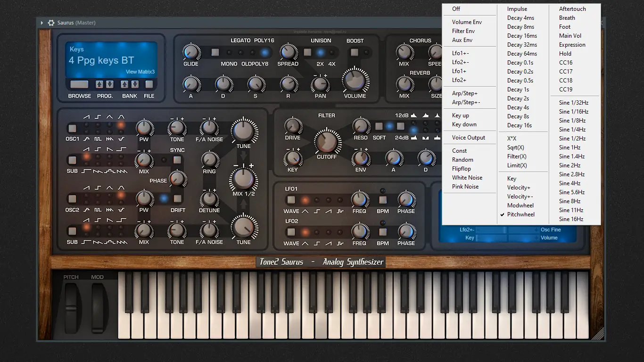The height and width of the screenshot is (362, 644).
Task: Open the Osc Fine matrix destination slot
Action: (x=551, y=230)
